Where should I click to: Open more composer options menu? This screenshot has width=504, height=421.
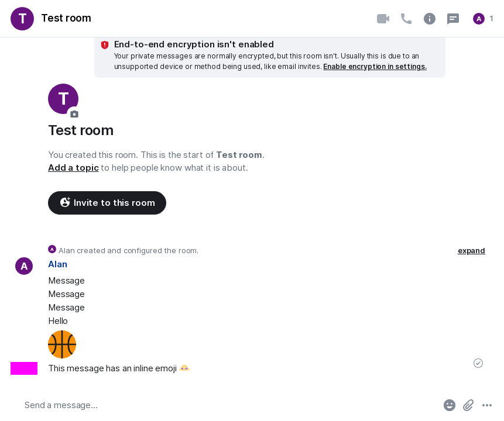[x=487, y=405]
